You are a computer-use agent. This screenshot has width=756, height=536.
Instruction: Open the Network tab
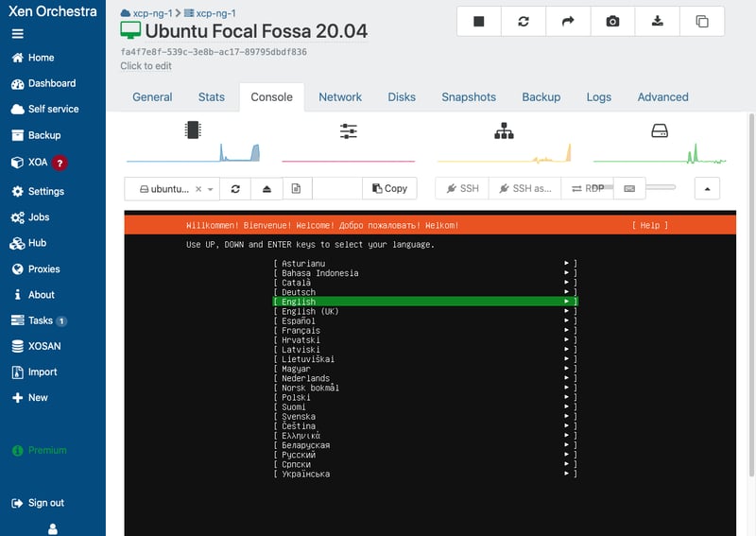pos(340,97)
